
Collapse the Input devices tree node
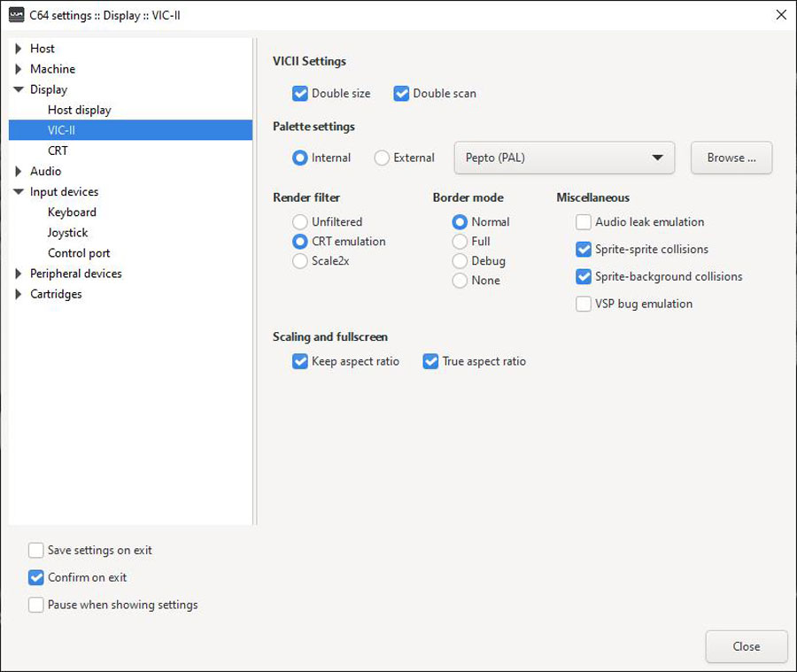pyautogui.click(x=19, y=191)
